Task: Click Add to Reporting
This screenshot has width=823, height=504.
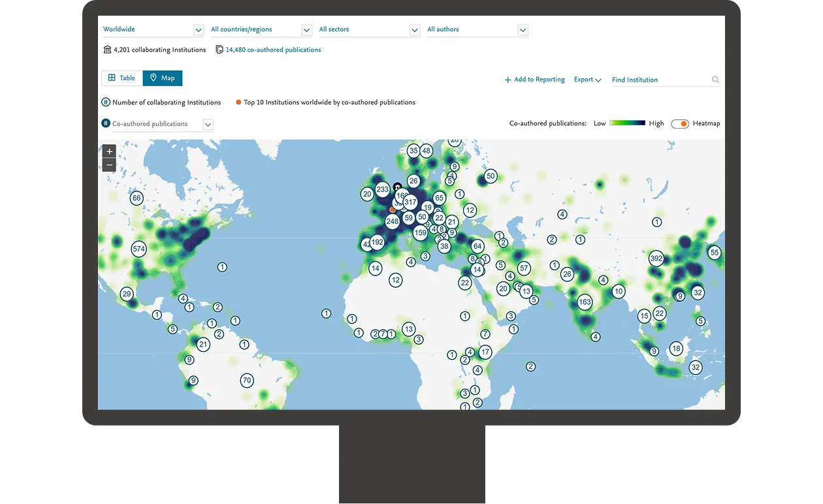Action: pos(534,79)
